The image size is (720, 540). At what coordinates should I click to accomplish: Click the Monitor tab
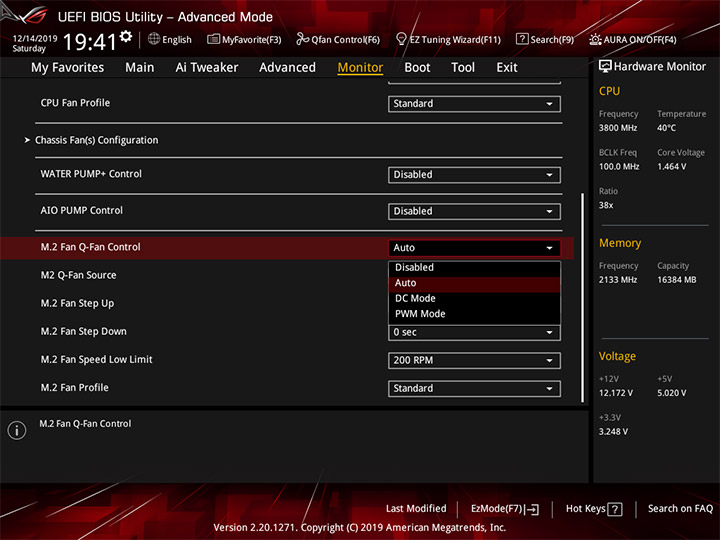(x=360, y=68)
